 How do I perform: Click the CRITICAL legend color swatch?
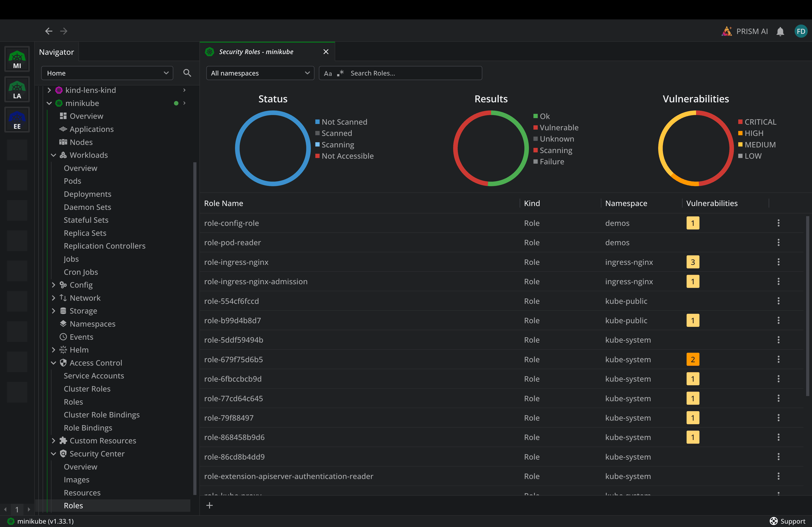(x=740, y=122)
